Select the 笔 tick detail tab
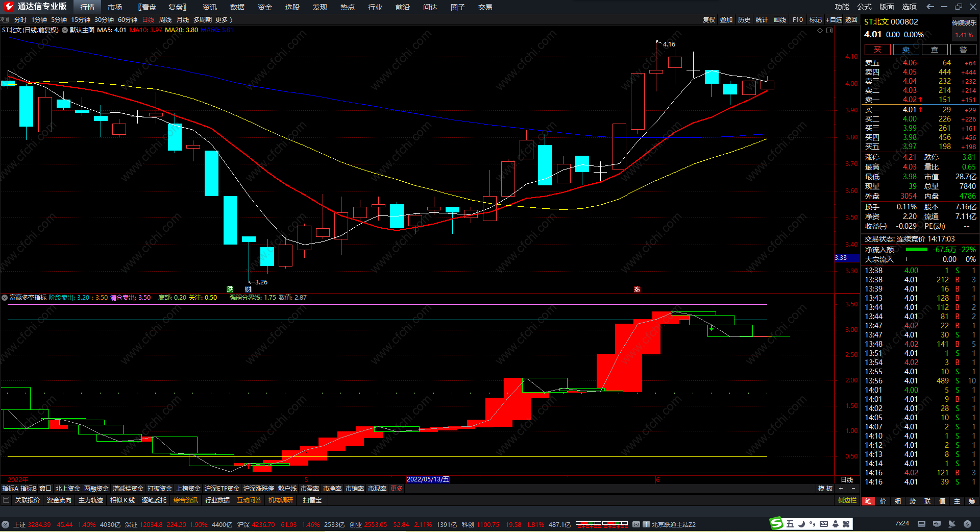Image resolution: width=980 pixels, height=532 pixels. (868, 501)
